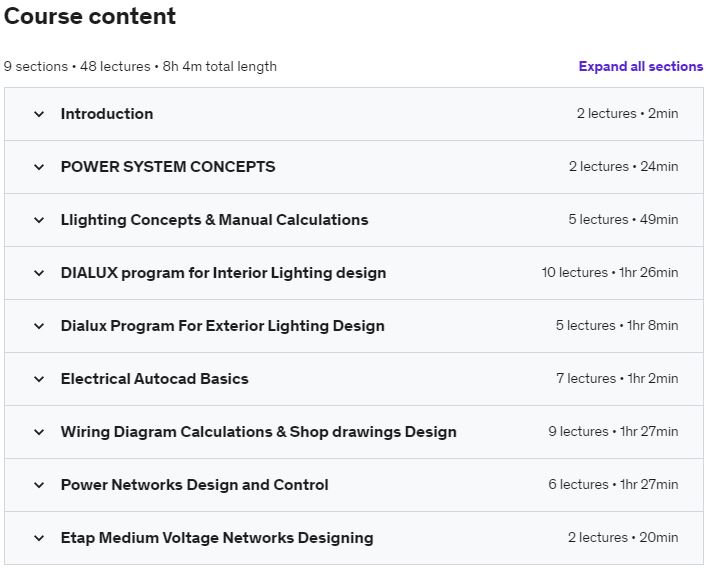Image resolution: width=707 pixels, height=569 pixels.
Task: Select Etap Medium Voltage Networks Designing title
Action: pos(217,537)
